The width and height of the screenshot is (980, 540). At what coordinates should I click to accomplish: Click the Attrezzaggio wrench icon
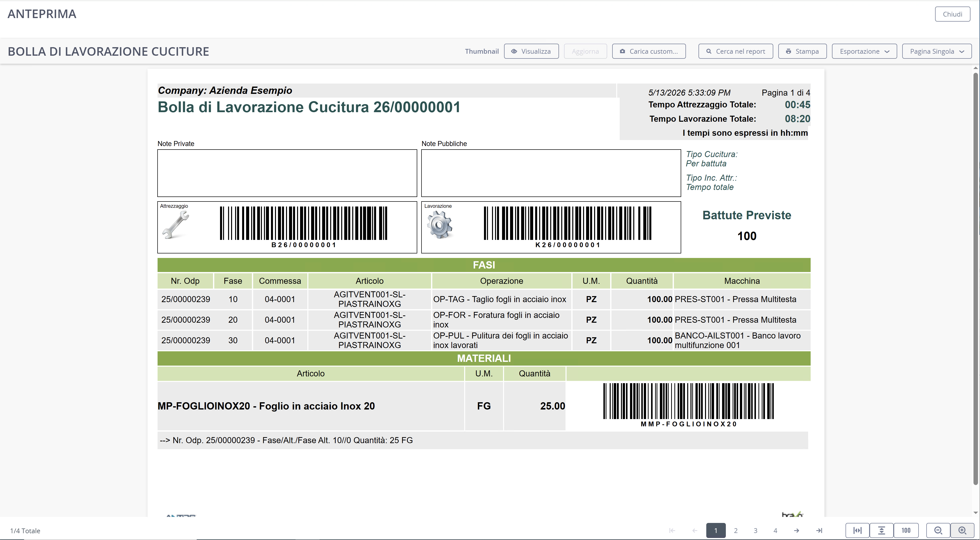(175, 225)
